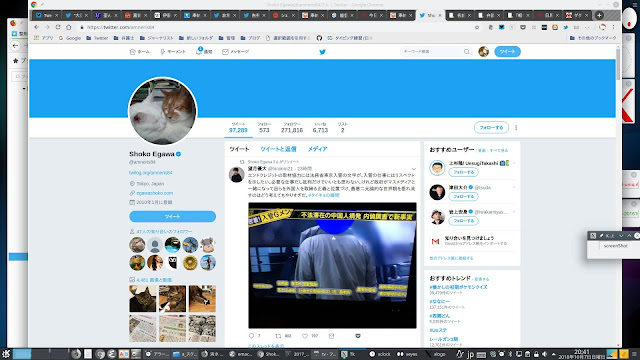Open the Apps bookmark shortcut
This screenshot has width=640, height=360.
pyautogui.click(x=44, y=38)
